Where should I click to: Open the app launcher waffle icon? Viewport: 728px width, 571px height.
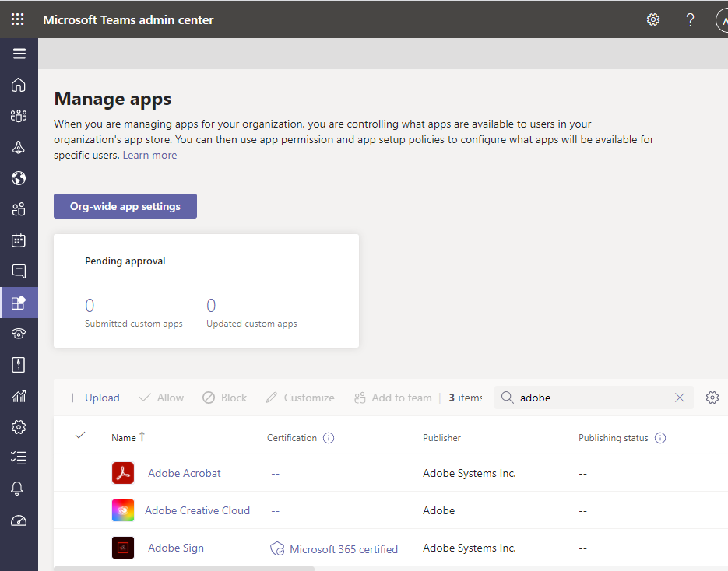18,19
